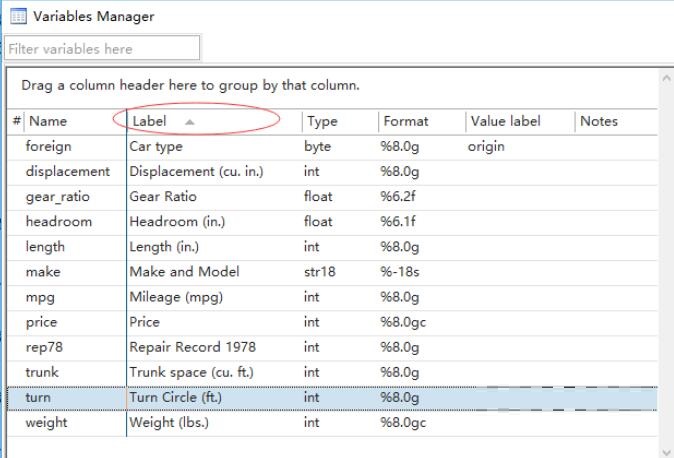Sort by the Name column header

point(48,121)
